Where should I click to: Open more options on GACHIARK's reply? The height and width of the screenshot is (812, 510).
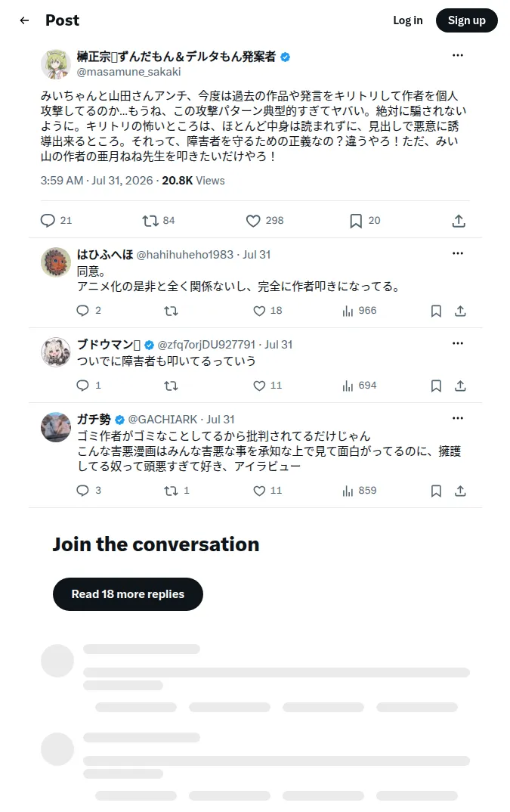tap(458, 418)
